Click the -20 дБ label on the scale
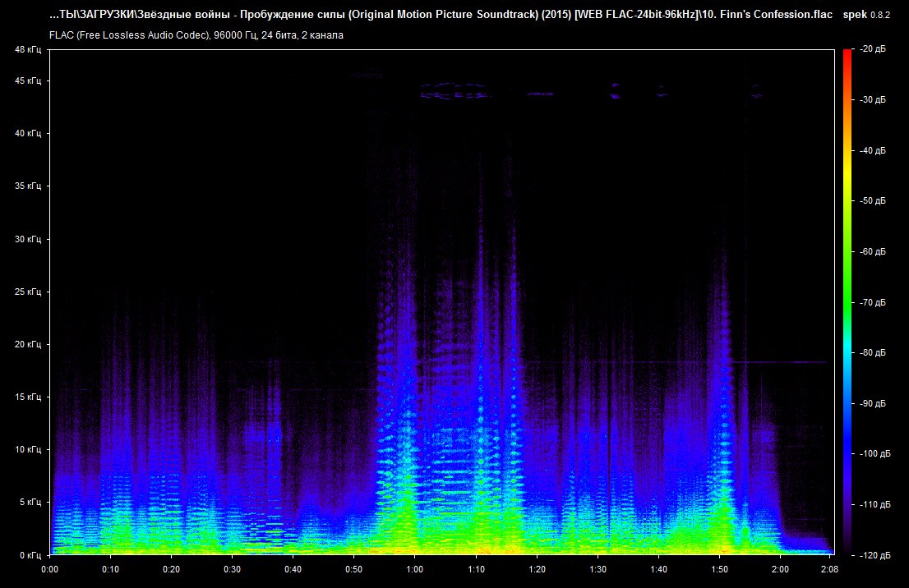Viewport: 909px width, 588px height. (873, 50)
